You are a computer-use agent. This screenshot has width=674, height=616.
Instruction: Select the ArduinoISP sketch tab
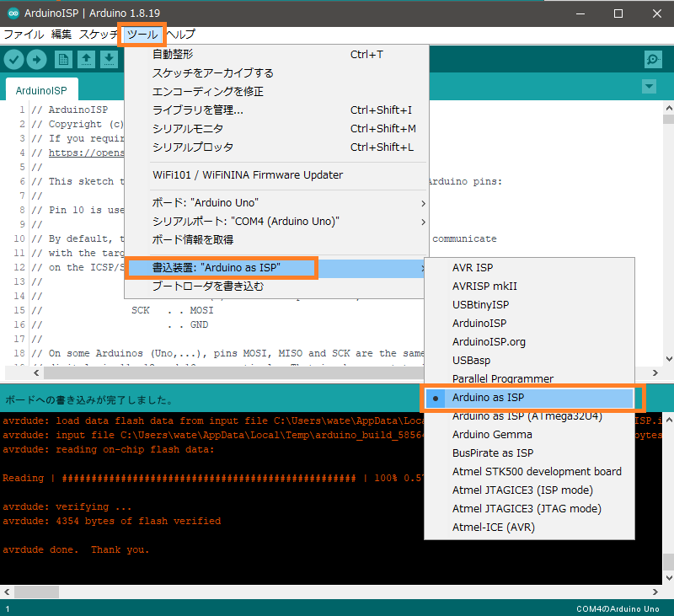pyautogui.click(x=41, y=90)
